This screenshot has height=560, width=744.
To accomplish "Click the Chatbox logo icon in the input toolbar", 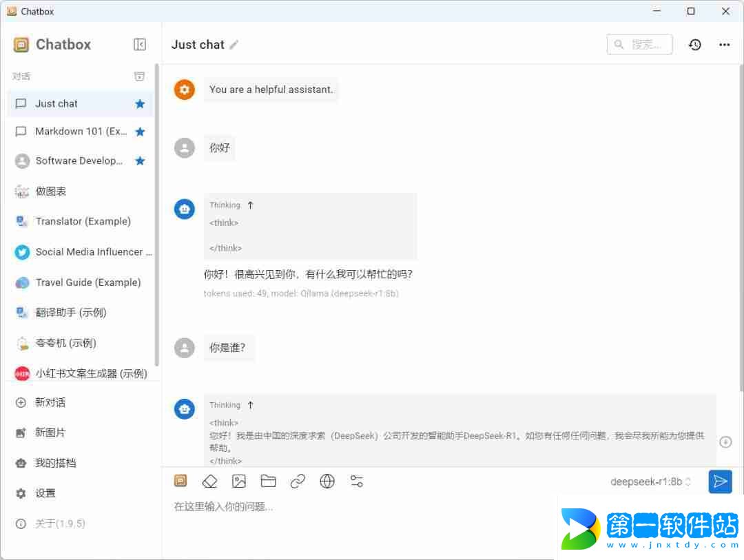I will (x=180, y=481).
